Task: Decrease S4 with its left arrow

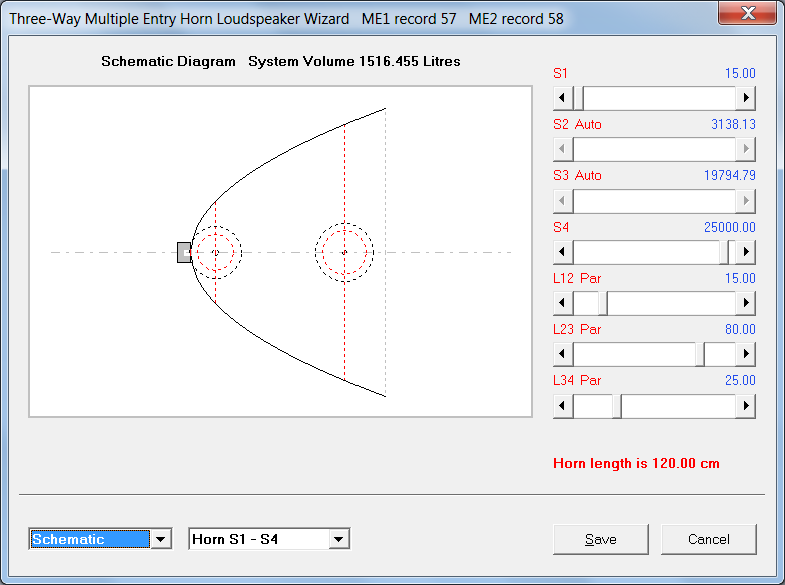Action: [x=563, y=252]
